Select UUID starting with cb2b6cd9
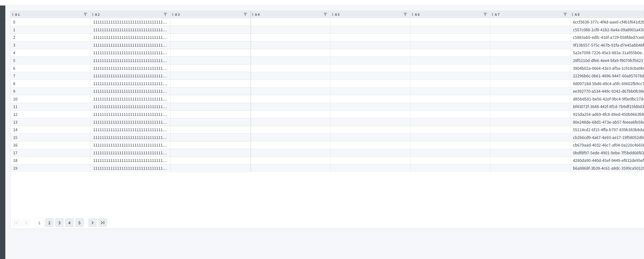The height and width of the screenshot is (259, 644). [x=608, y=137]
